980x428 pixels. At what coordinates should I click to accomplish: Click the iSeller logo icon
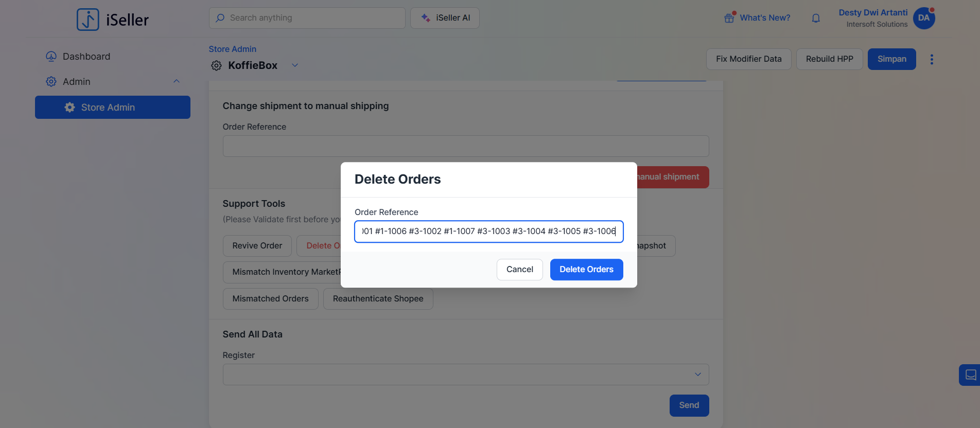[88, 20]
